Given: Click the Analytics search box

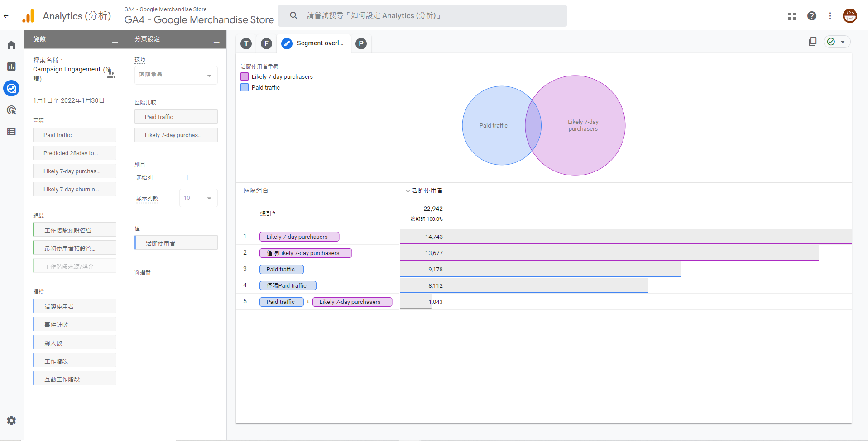Looking at the screenshot, I should point(422,16).
